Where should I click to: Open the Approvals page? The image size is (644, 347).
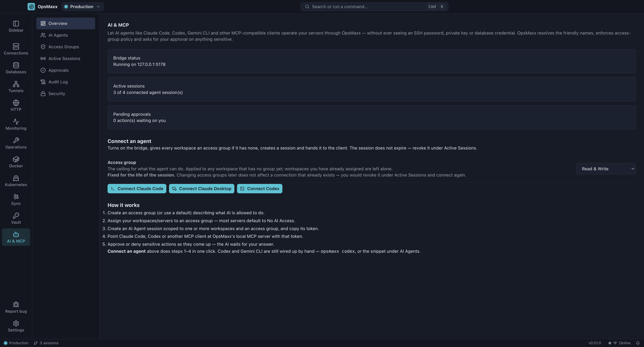click(x=66, y=70)
